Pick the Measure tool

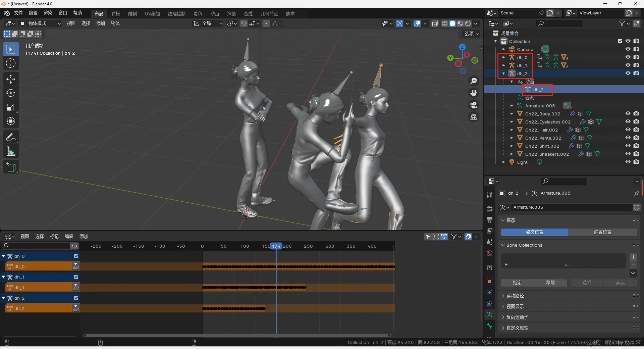coord(11,152)
